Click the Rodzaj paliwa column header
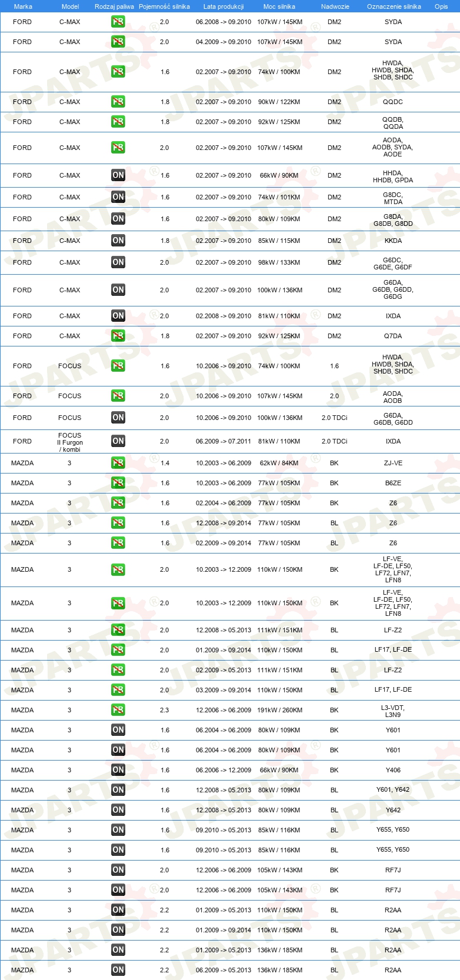Image resolution: width=460 pixels, height=980 pixels. click(114, 6)
